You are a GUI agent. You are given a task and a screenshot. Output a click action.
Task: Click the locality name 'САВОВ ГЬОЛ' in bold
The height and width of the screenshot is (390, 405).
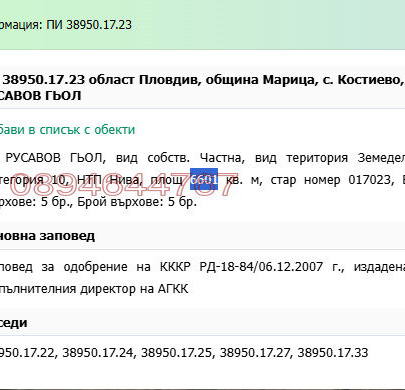(x=40, y=96)
